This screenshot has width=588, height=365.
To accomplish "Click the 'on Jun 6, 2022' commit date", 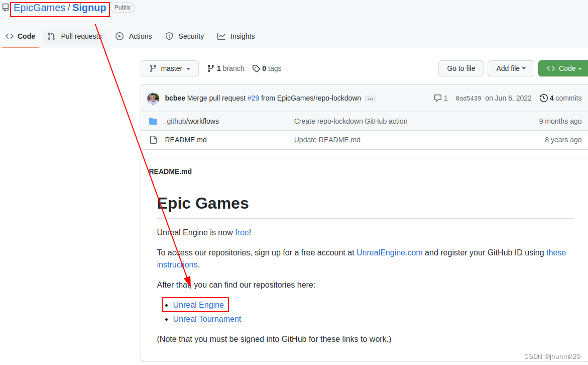I will 508,99.
